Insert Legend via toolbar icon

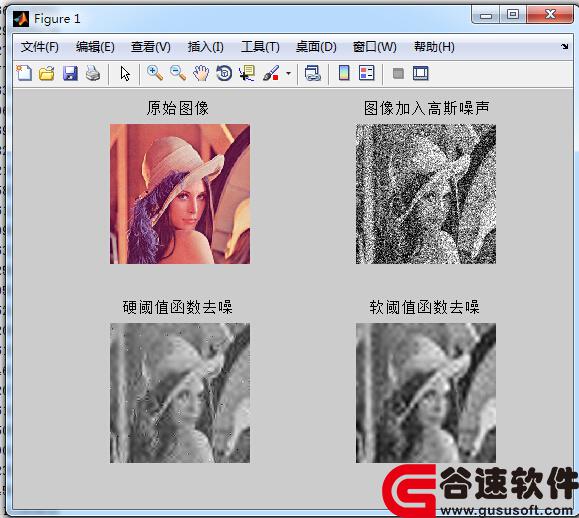click(x=367, y=73)
